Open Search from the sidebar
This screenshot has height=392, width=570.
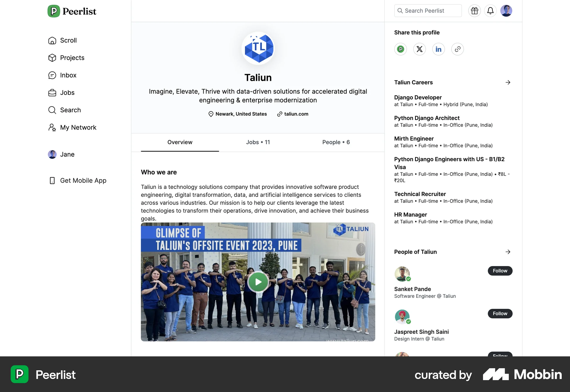(x=70, y=110)
